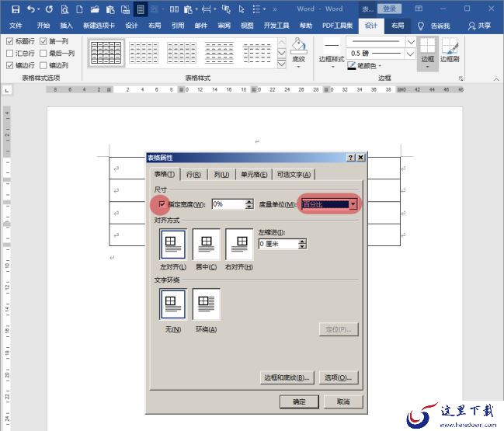Open the Table Tools Layout (布局) tab
Viewport: 504px width, 431px height.
point(398,26)
